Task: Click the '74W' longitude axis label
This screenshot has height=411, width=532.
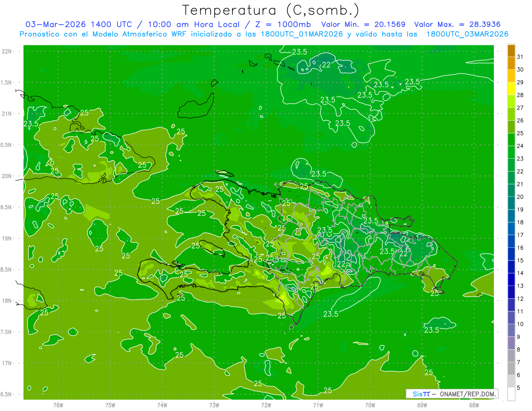Action: [162, 405]
